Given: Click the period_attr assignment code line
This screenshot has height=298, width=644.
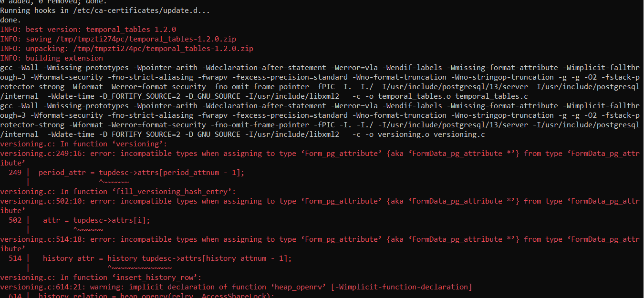Looking at the screenshot, I should tap(141, 173).
